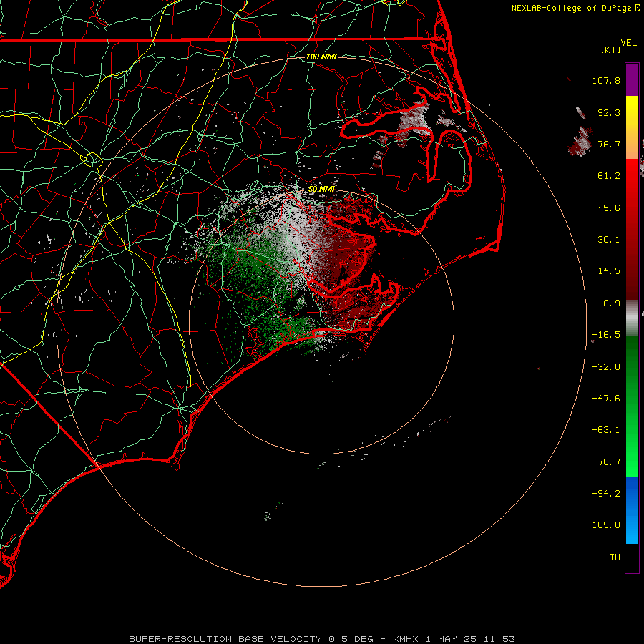Click the 100 NMI range ring label
This screenshot has height=644, width=644.
point(321,57)
